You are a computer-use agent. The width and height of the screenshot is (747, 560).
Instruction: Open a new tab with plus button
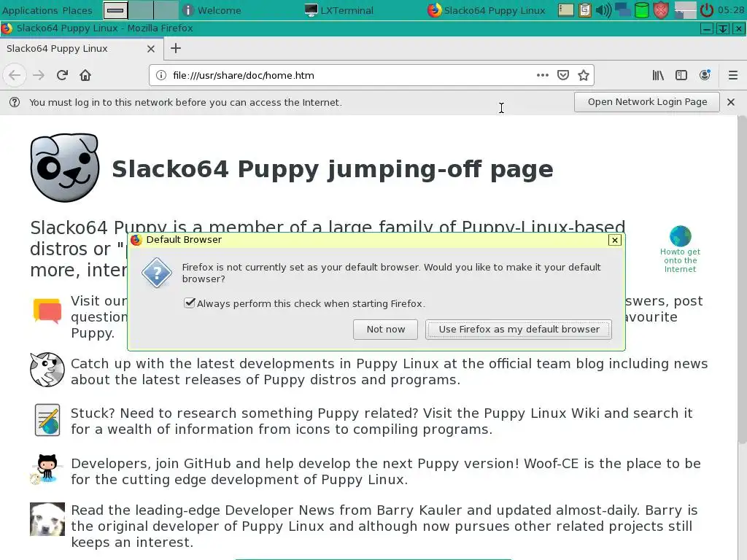click(176, 48)
